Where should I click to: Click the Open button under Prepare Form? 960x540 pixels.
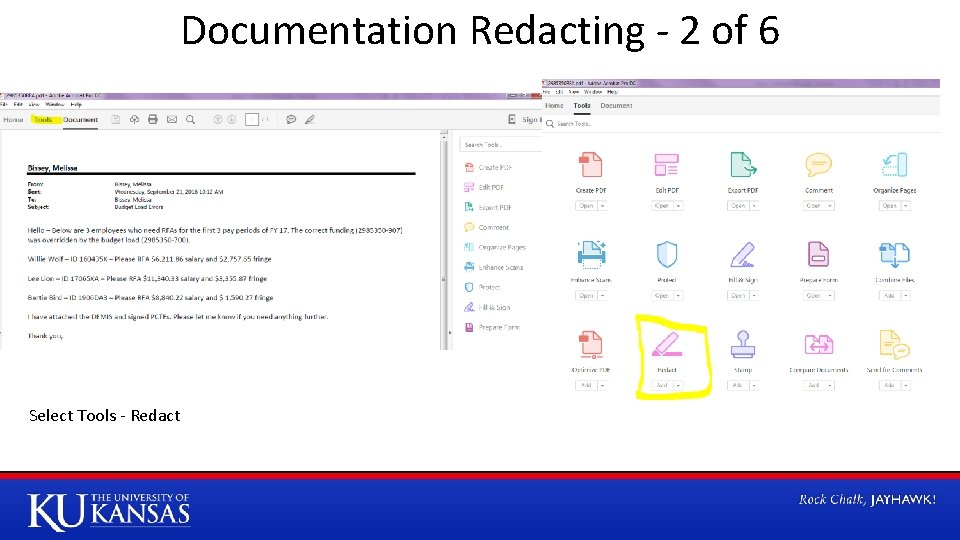[814, 296]
